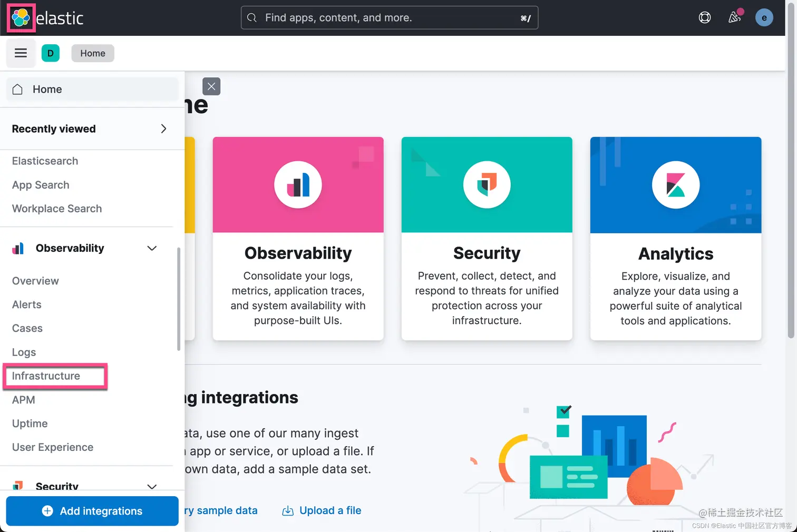Click the Observability heading in sidebar
Viewport: 797px width, 532px height.
[x=70, y=248]
